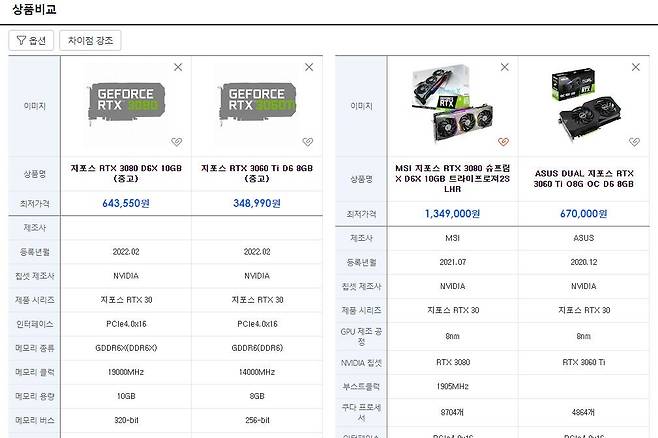Click the lowest price 643,550원
The width and height of the screenshot is (658, 438).
(126, 203)
